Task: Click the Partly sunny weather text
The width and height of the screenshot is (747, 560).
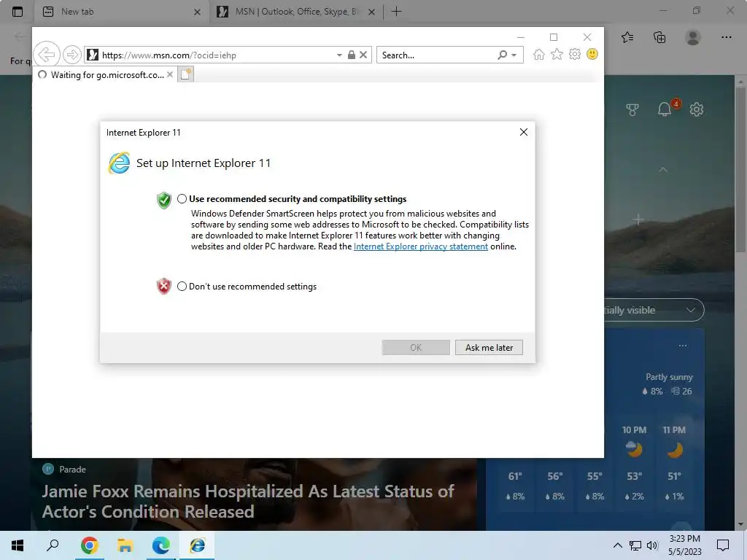Action: (x=669, y=377)
